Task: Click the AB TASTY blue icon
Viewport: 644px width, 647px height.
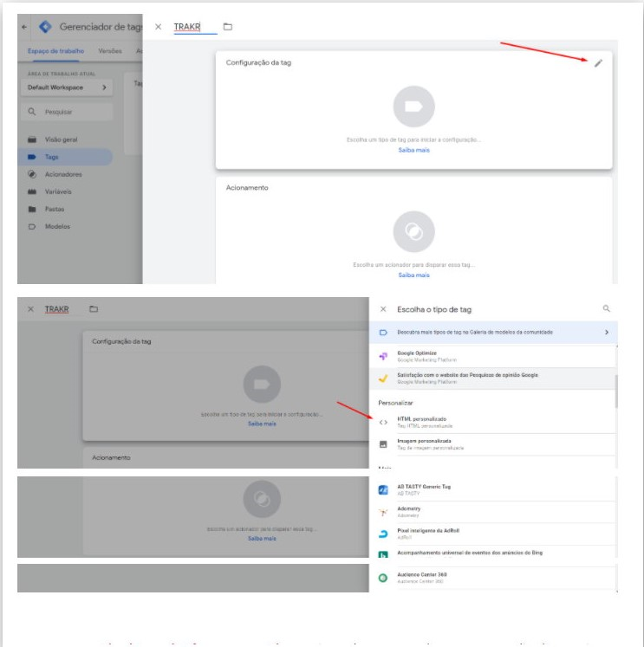Action: point(383,489)
